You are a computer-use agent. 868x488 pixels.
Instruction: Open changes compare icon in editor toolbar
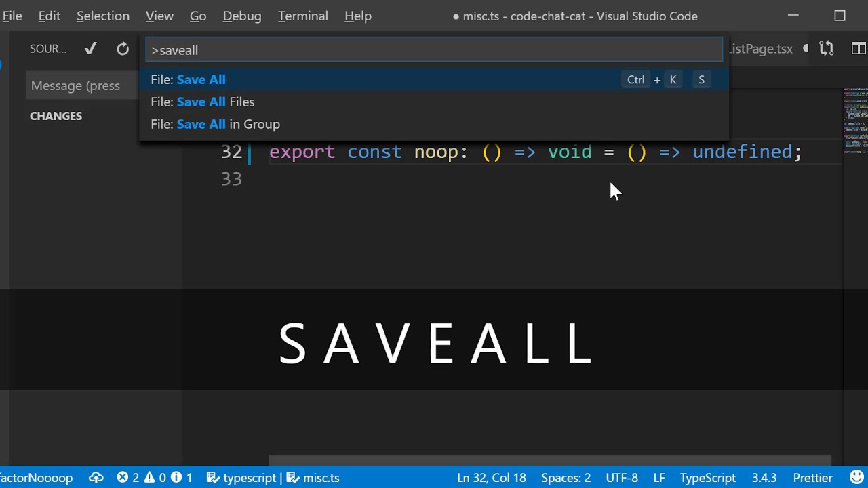click(x=826, y=49)
